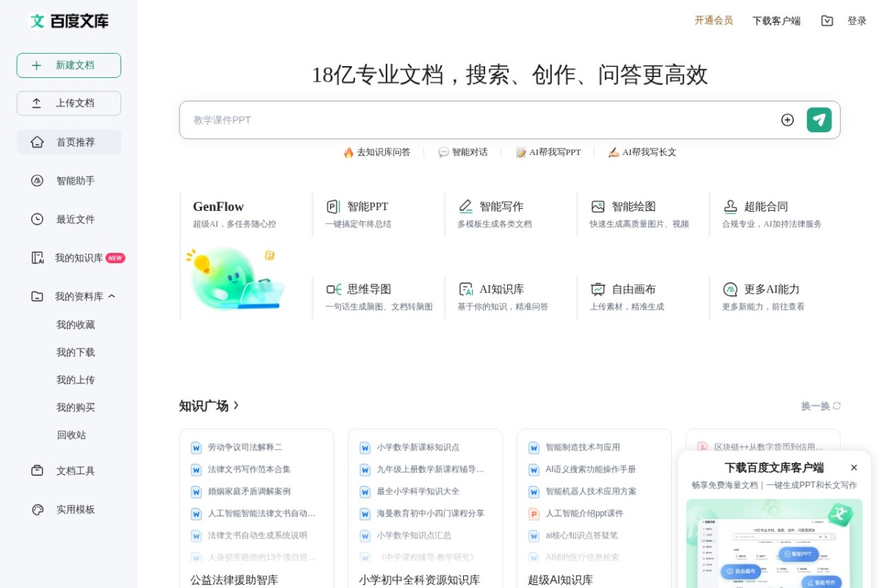The image size is (882, 588).
Task: Click the 智能PPT icon
Action: point(333,207)
